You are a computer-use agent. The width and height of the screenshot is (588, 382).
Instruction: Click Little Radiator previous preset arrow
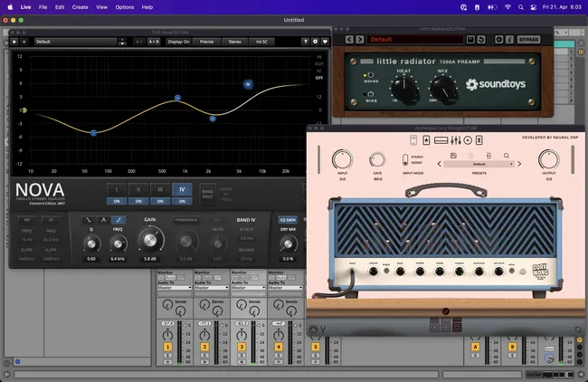pyautogui.click(x=349, y=40)
